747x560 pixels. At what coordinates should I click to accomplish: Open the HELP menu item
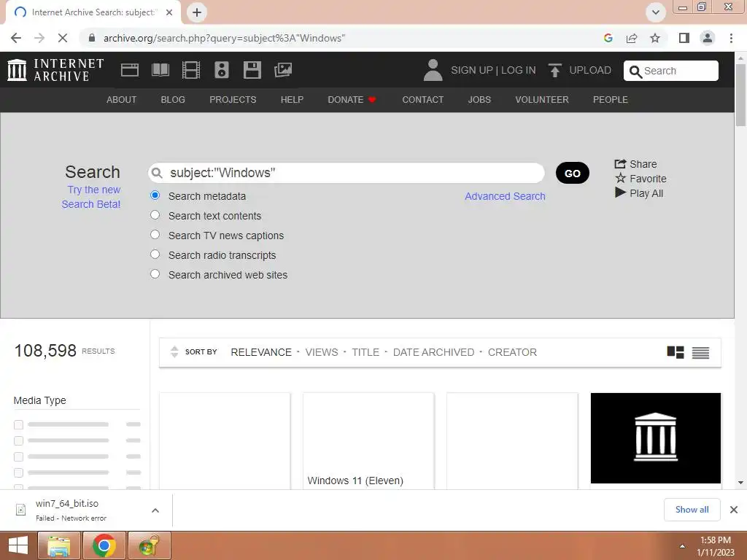tap(292, 99)
